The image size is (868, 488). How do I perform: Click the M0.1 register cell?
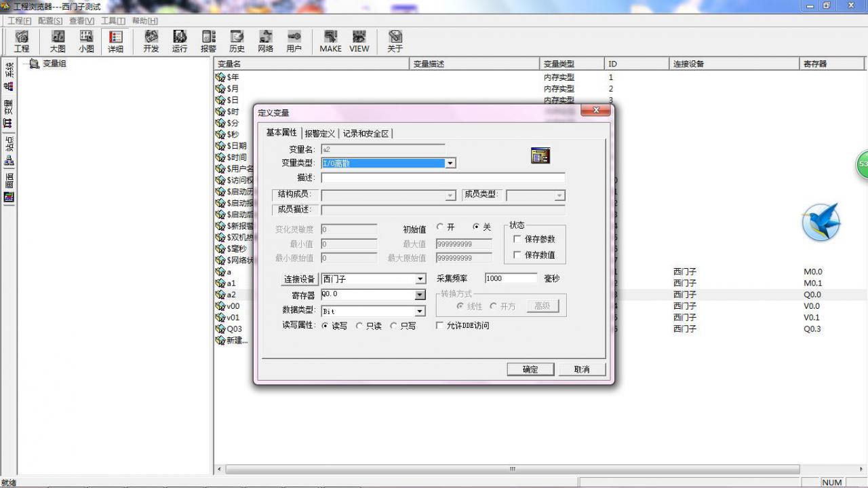tap(812, 283)
